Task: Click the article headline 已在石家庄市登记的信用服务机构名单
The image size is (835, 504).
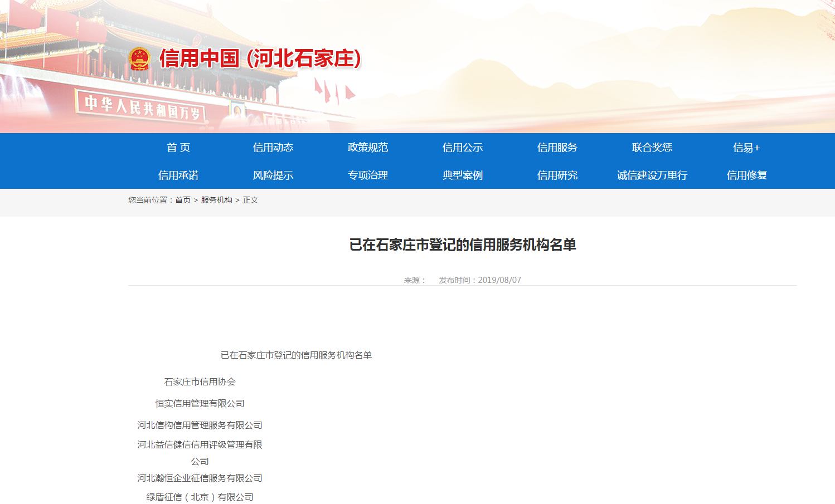Action: point(463,244)
